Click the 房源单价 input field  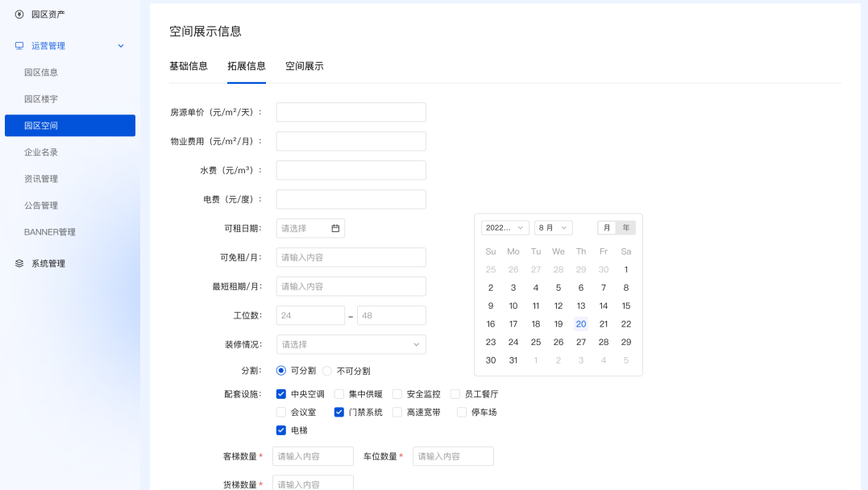(351, 112)
